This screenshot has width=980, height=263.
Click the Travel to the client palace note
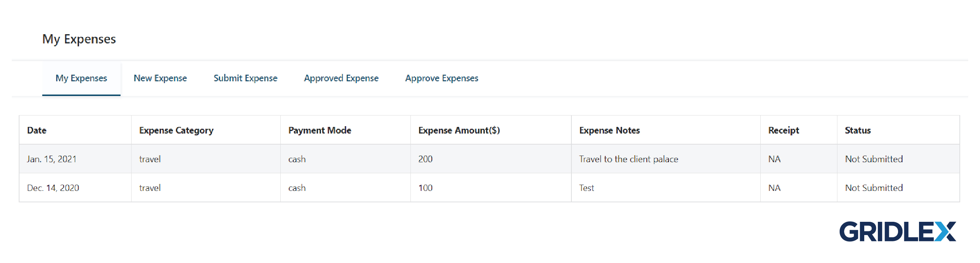628,159
